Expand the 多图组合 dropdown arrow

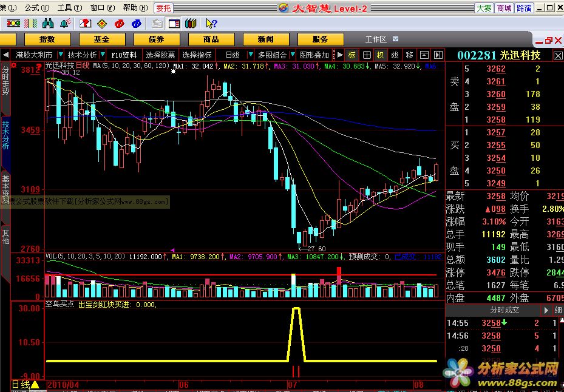(x=293, y=55)
